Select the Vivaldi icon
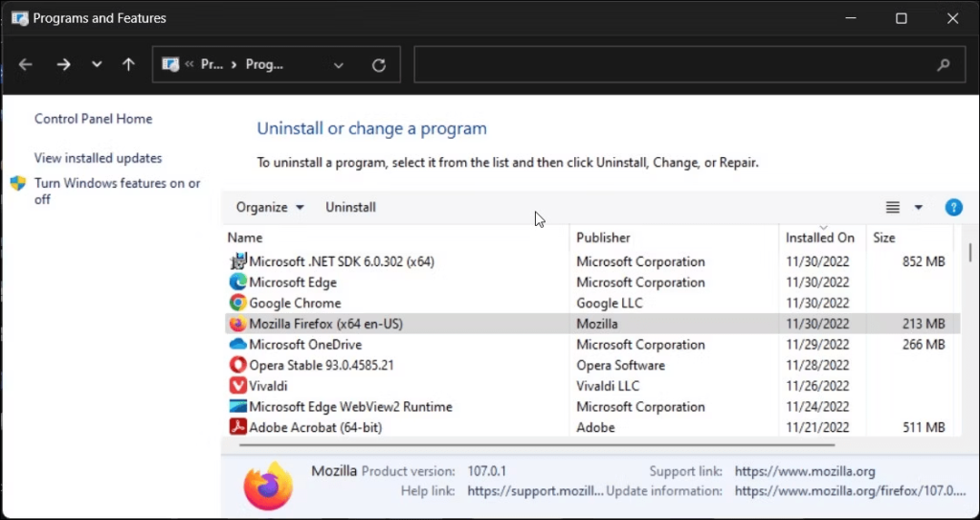Screen dimensions: 980x520 pos(238,386)
